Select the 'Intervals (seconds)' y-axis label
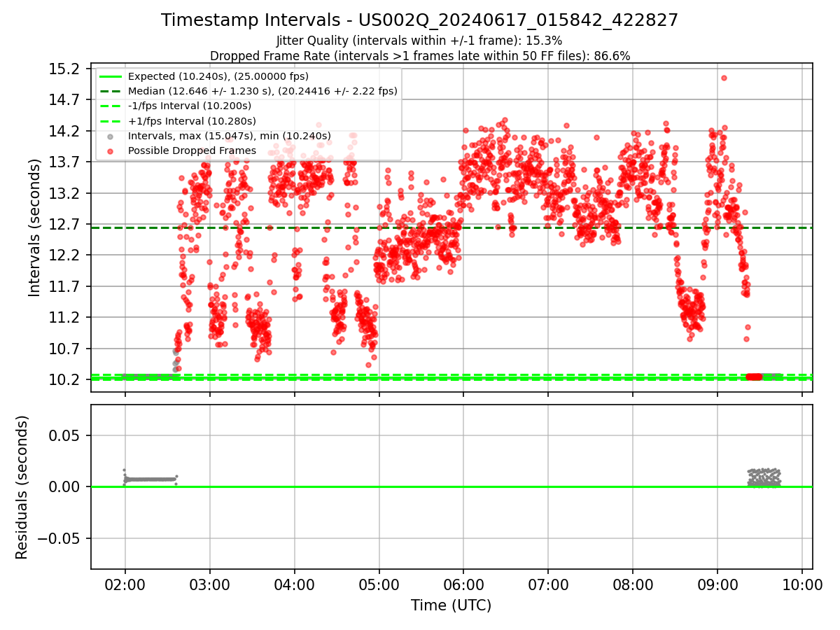 (x=34, y=227)
